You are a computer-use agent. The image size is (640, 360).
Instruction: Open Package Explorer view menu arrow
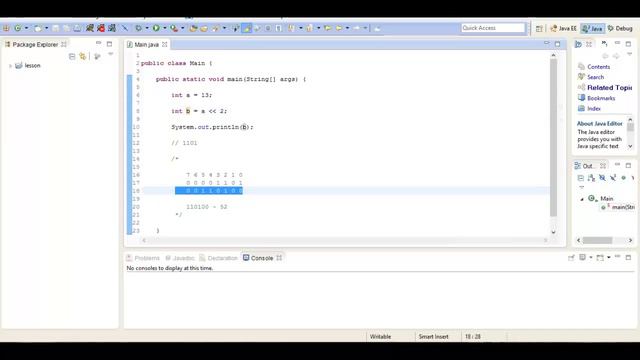tap(111, 54)
